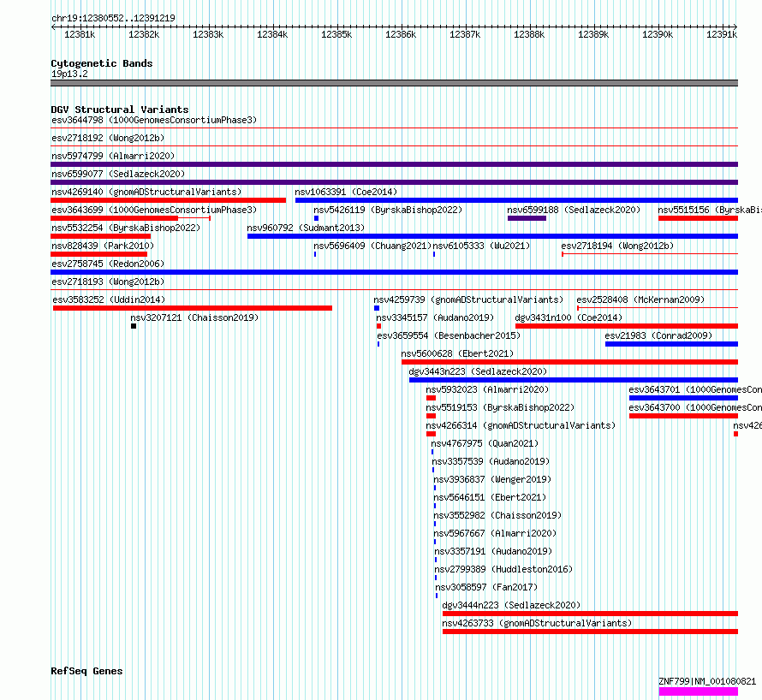Select the esv3643700 red variant bar

tap(684, 416)
